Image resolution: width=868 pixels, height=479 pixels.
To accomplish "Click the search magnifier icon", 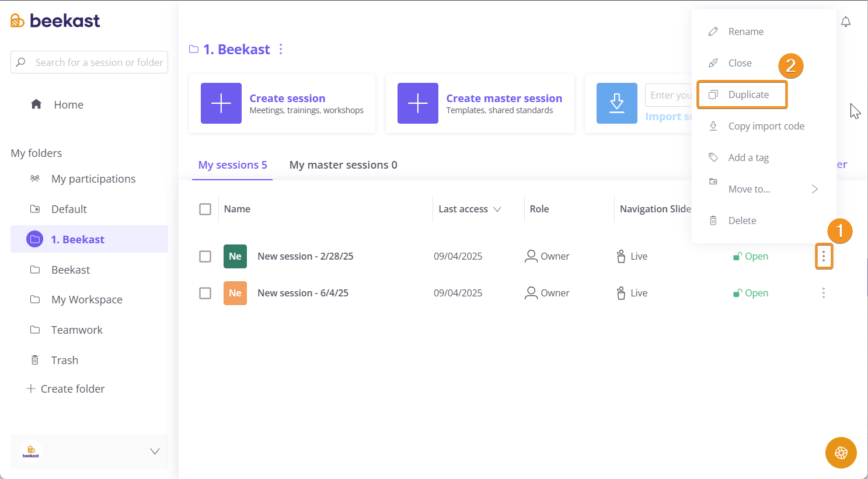I will pos(21,62).
